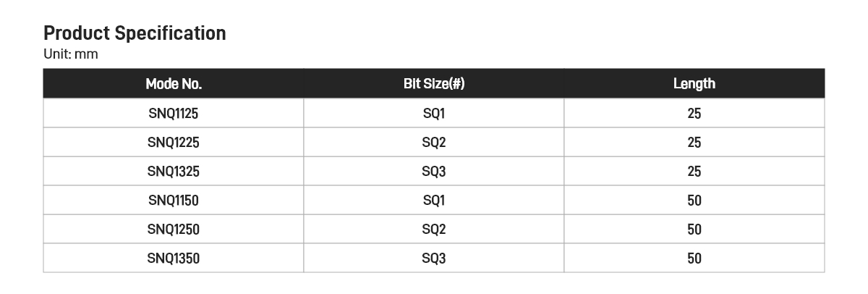
Task: Select SQ2 bit size in SNQ1225 row
Action: pyautogui.click(x=434, y=143)
